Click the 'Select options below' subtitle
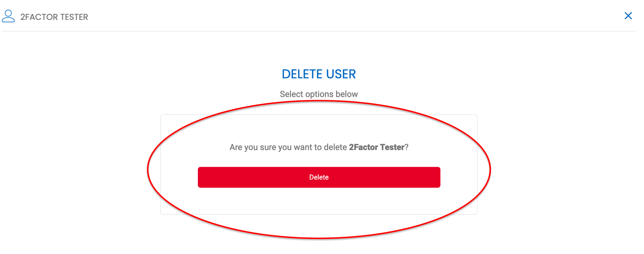This screenshot has height=254, width=644. (319, 94)
